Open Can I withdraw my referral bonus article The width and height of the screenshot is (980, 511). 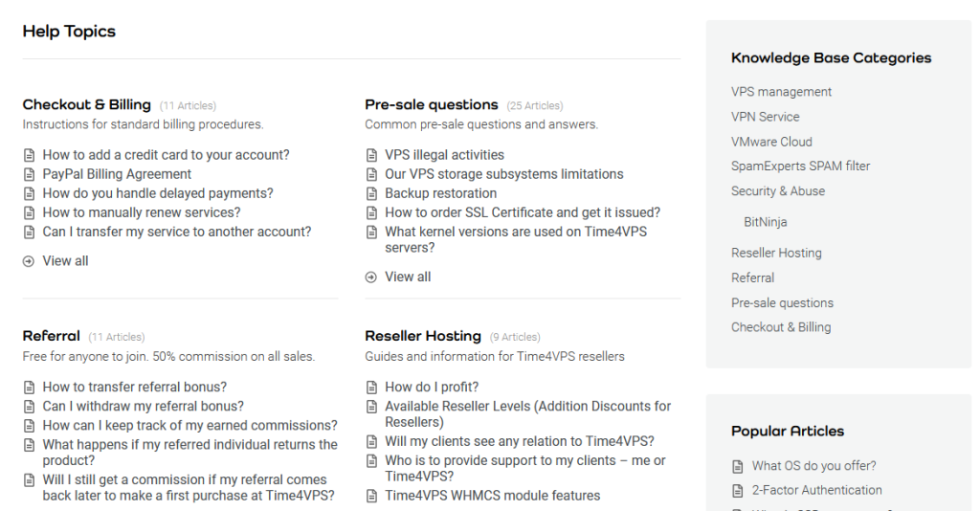[144, 407]
